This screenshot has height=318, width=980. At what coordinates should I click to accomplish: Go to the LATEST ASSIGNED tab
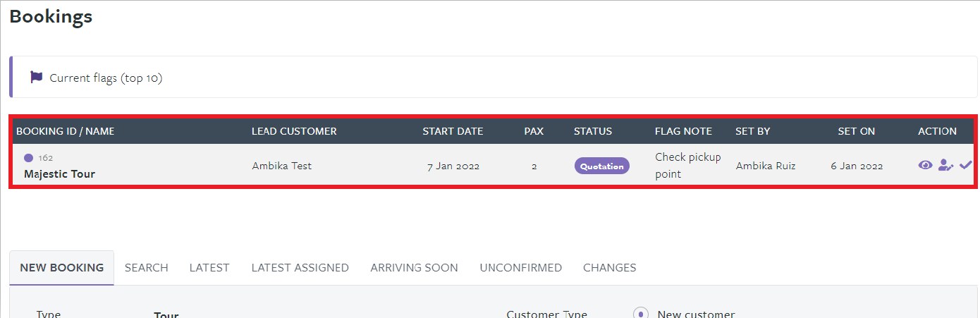300,268
